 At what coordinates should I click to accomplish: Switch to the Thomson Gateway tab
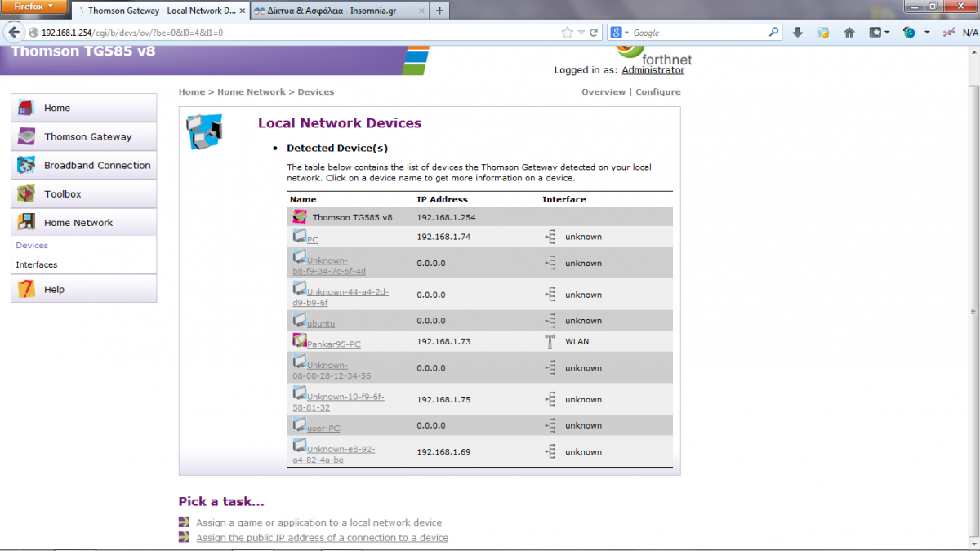tap(160, 11)
